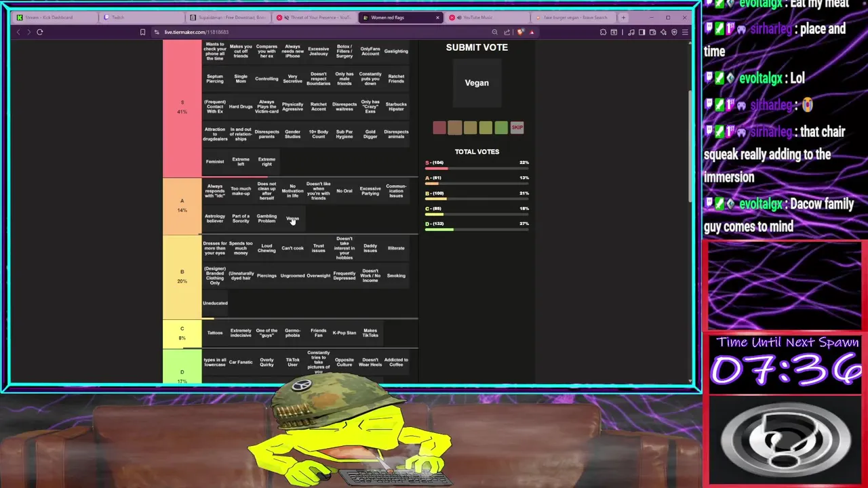Select the Tattoos item in C tier
Viewport: 868px width, 488px height.
click(x=215, y=333)
